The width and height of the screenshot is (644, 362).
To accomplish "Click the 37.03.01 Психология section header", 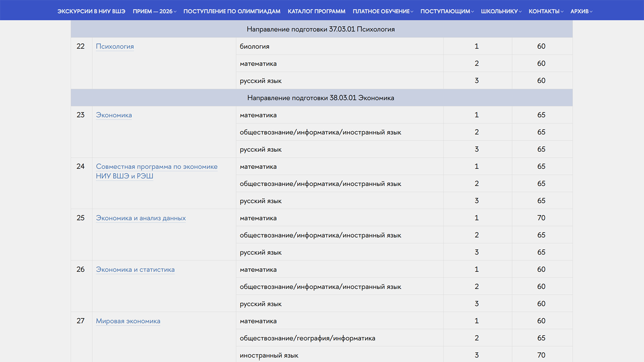I will (321, 29).
